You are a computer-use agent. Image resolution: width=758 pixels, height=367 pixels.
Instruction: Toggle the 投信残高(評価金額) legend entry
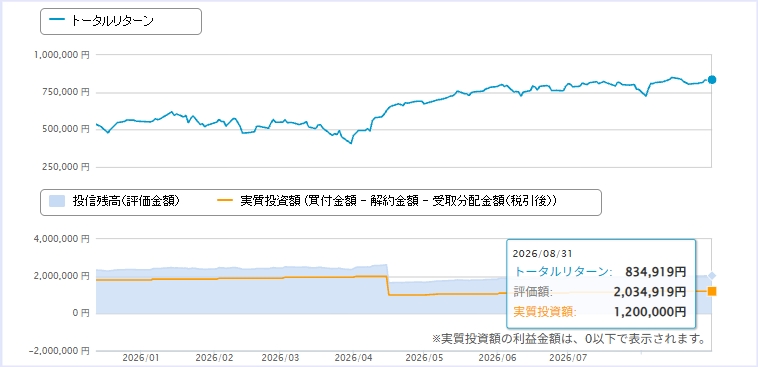tap(114, 201)
